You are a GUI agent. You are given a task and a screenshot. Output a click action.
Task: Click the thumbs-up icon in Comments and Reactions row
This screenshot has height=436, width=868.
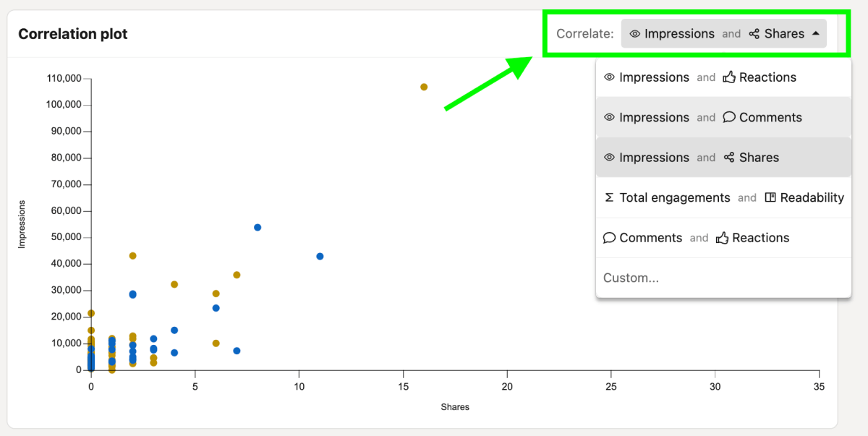point(721,237)
